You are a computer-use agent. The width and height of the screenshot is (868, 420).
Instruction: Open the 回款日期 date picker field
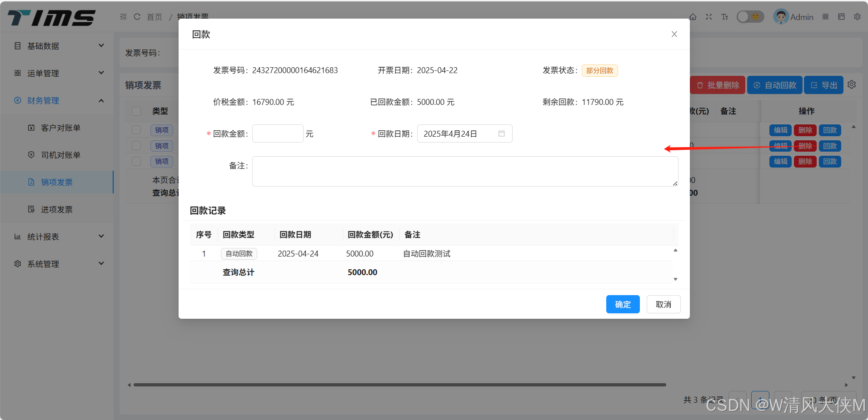[464, 133]
